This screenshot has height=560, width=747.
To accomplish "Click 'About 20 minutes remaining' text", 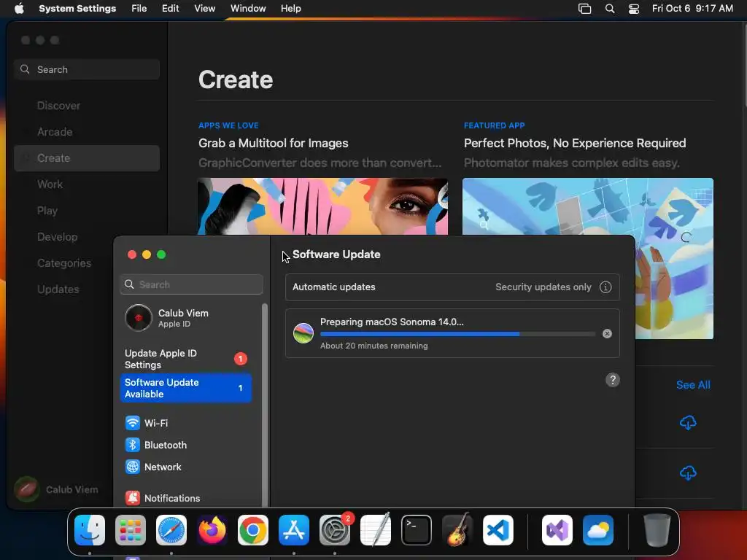I will pyautogui.click(x=374, y=346).
